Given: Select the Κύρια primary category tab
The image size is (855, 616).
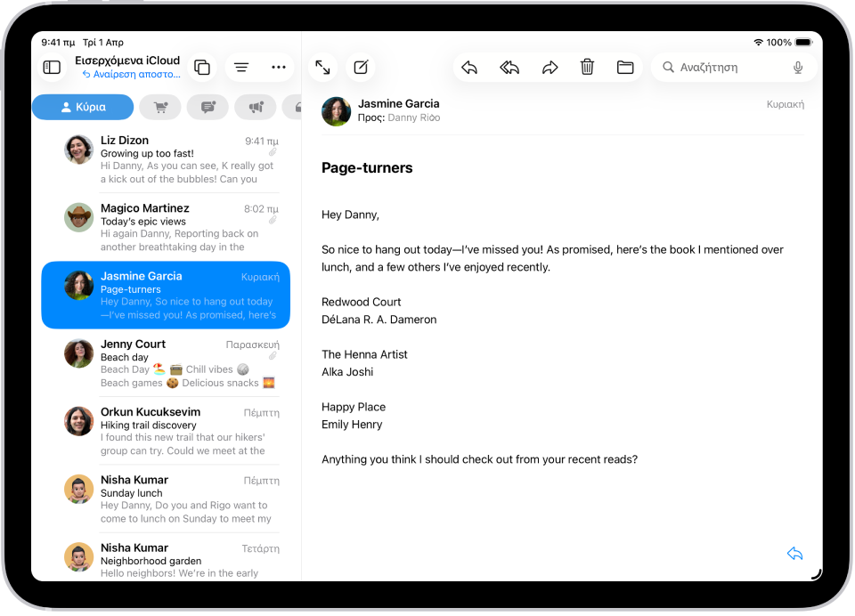Looking at the screenshot, I should [83, 108].
